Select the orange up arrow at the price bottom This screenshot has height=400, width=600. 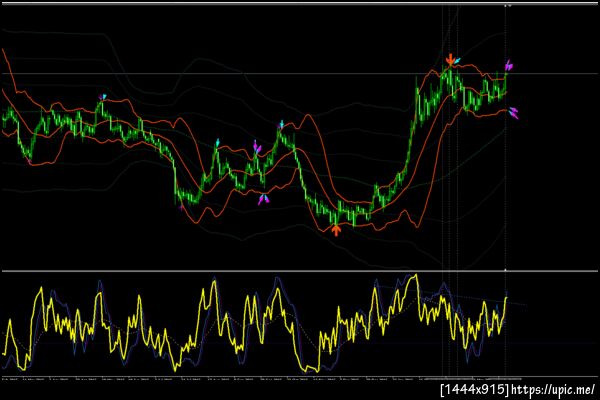[336, 230]
